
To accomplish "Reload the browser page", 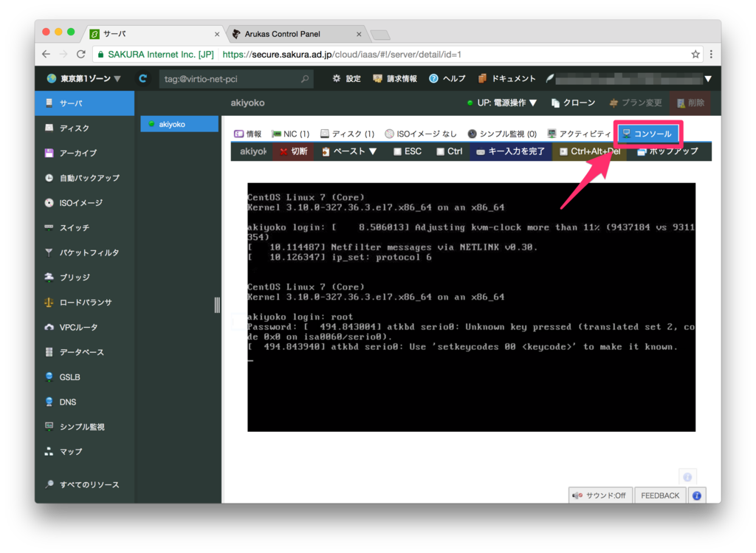I will (x=81, y=54).
